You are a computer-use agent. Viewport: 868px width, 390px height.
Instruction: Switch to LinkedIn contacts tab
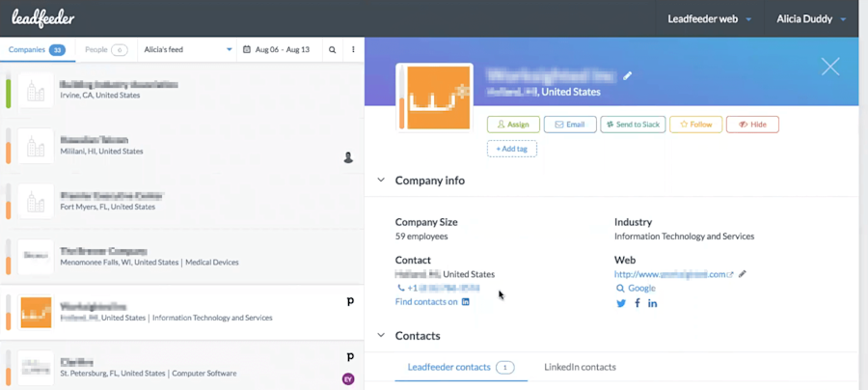(580, 367)
